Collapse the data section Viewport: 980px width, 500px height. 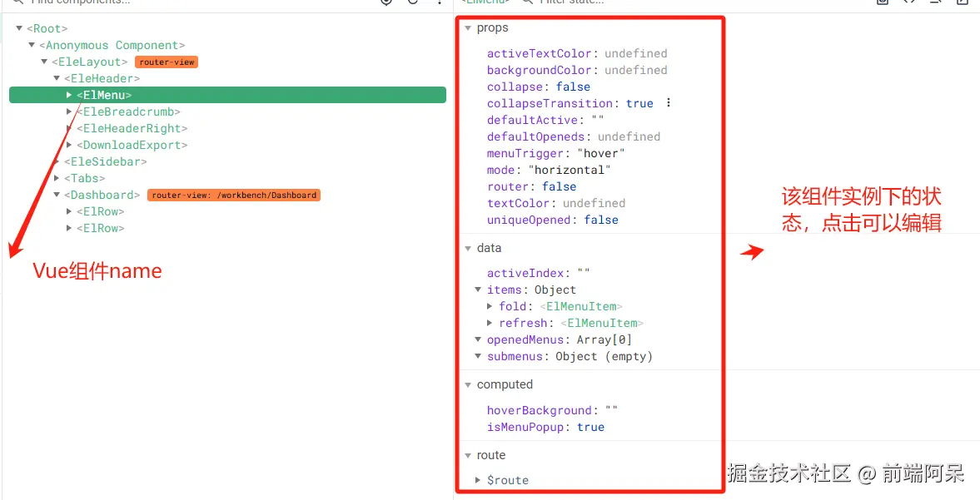[468, 248]
